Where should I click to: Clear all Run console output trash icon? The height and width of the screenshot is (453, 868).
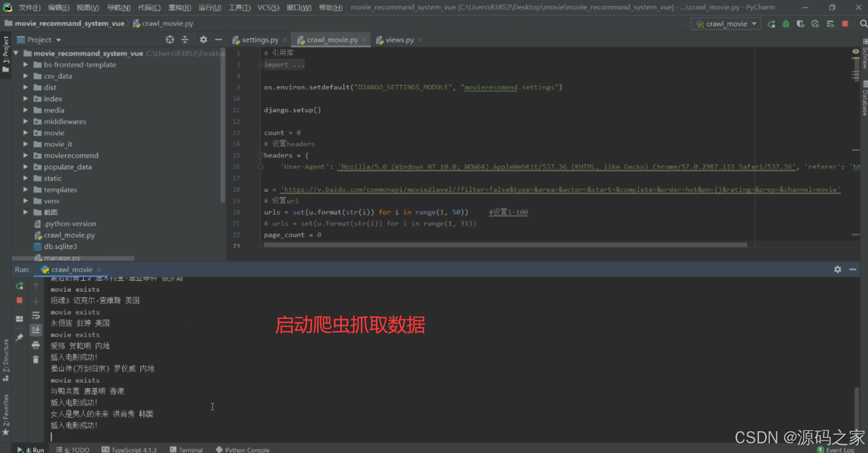[x=36, y=359]
